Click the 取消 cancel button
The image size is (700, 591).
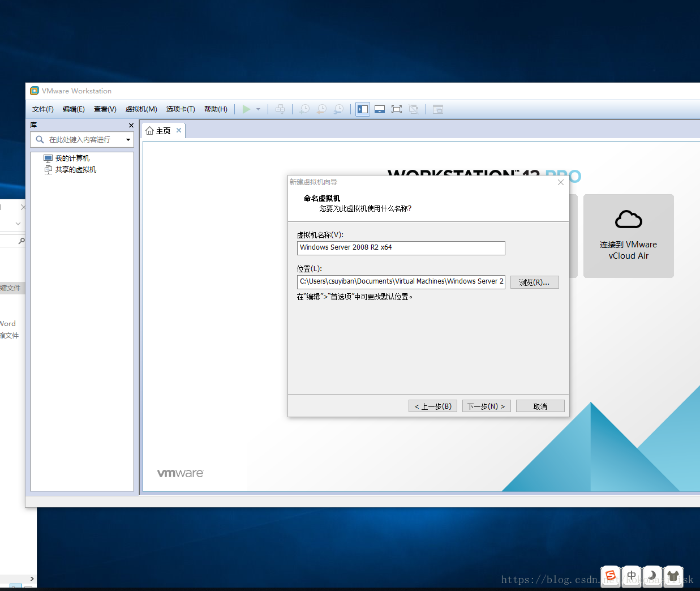click(540, 406)
